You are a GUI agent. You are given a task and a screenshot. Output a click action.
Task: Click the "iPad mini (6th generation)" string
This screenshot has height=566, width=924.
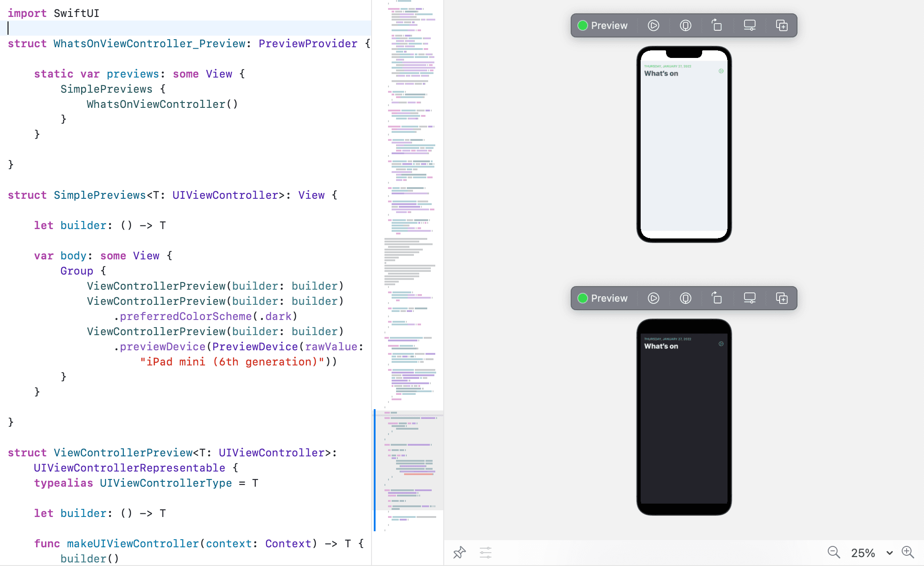tap(232, 362)
